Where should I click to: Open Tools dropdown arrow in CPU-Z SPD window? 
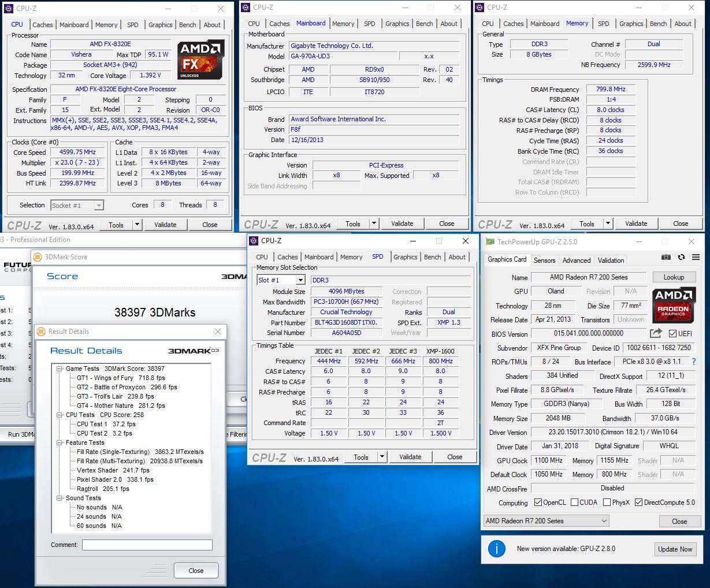pos(382,457)
